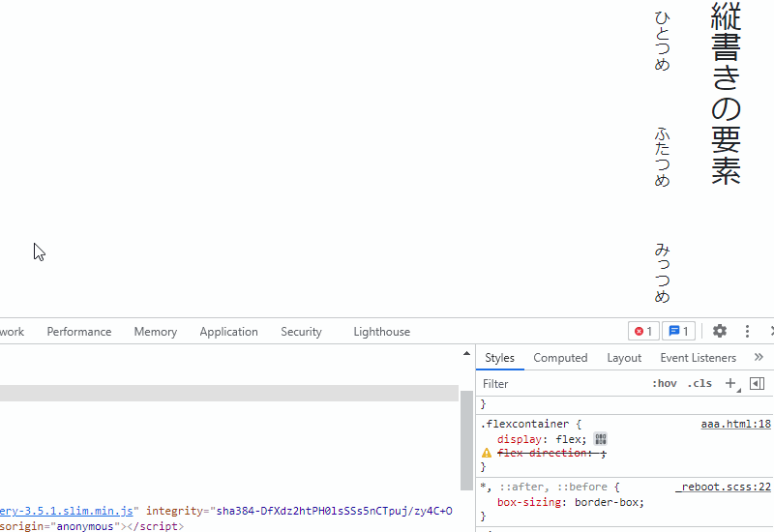This screenshot has width=774, height=532.
Task: Open DevTools three-dot customize menu
Action: (x=747, y=331)
